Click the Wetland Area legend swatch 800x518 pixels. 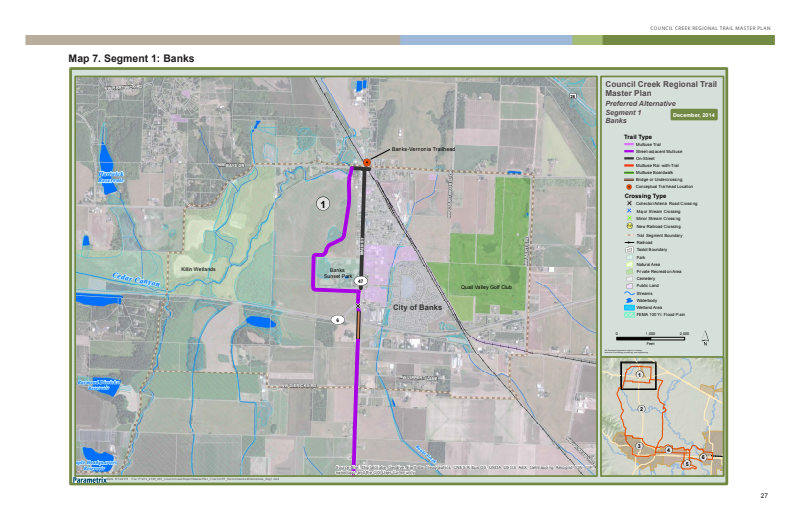tap(627, 307)
